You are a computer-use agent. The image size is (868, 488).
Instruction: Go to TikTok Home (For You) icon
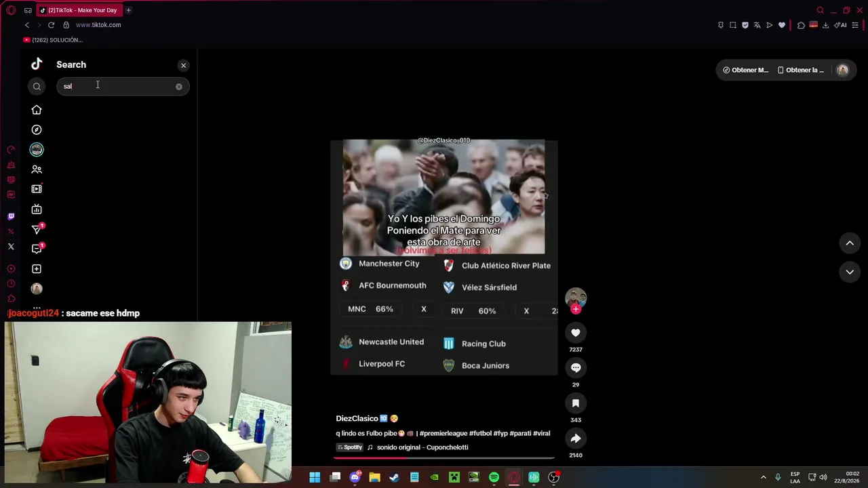[x=37, y=110]
